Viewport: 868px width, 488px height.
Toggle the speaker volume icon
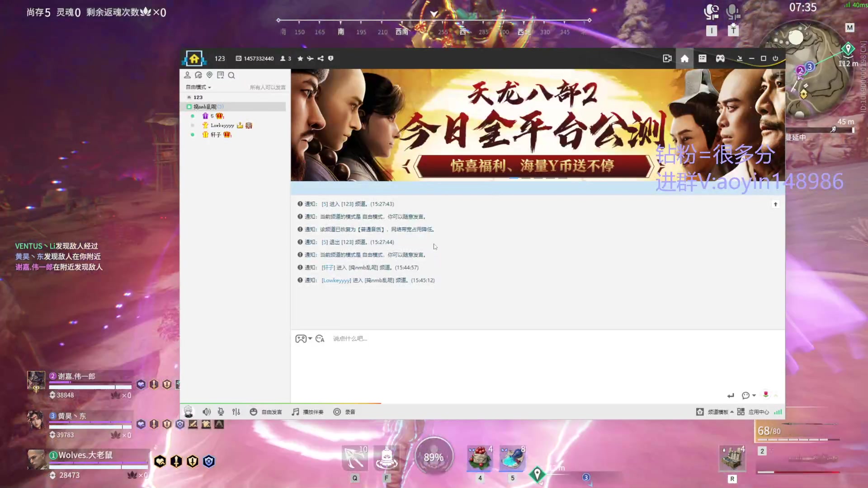(x=207, y=412)
